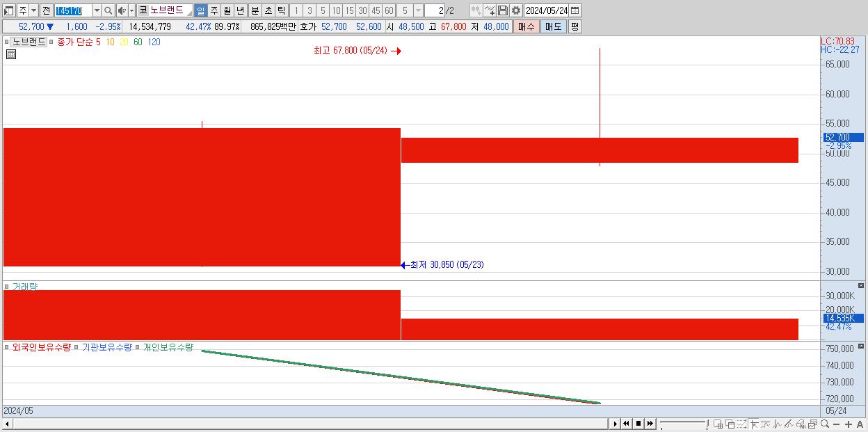
Task: Click the candle count field showing 2
Action: click(434, 10)
